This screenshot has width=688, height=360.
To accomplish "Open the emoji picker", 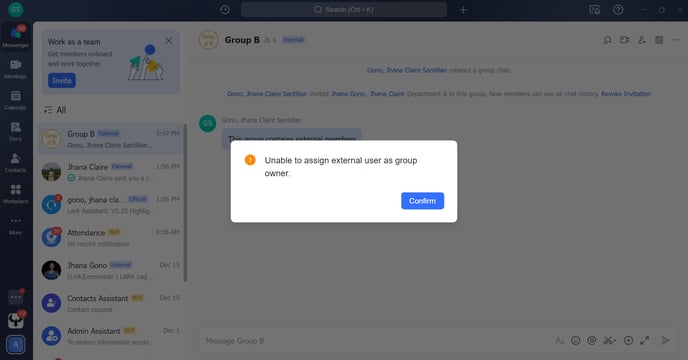I will 575,341.
